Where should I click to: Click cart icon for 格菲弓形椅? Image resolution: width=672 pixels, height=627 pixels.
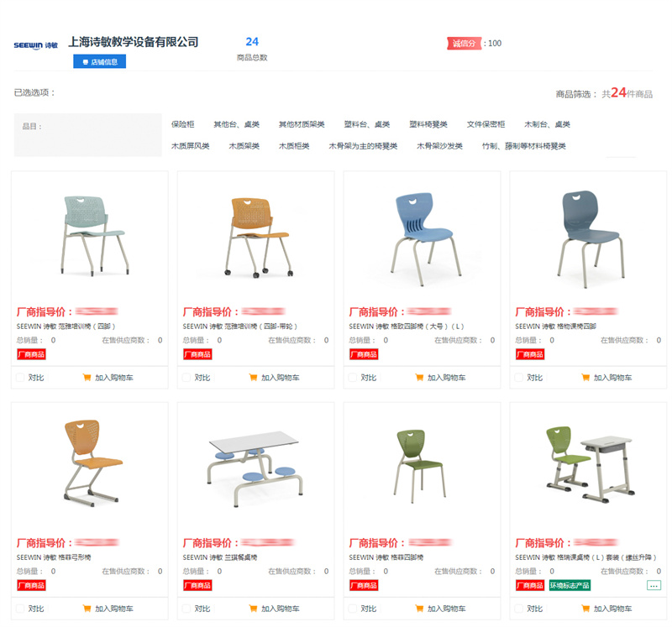pos(87,609)
